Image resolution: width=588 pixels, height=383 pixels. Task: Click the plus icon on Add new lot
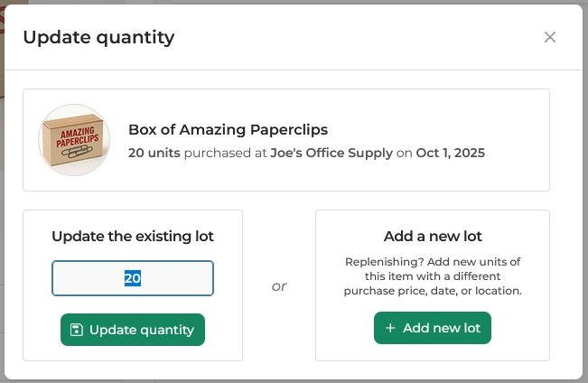tap(390, 328)
